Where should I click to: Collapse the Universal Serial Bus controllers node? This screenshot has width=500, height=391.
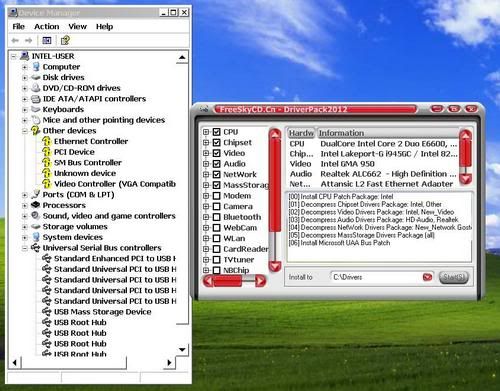[25, 248]
